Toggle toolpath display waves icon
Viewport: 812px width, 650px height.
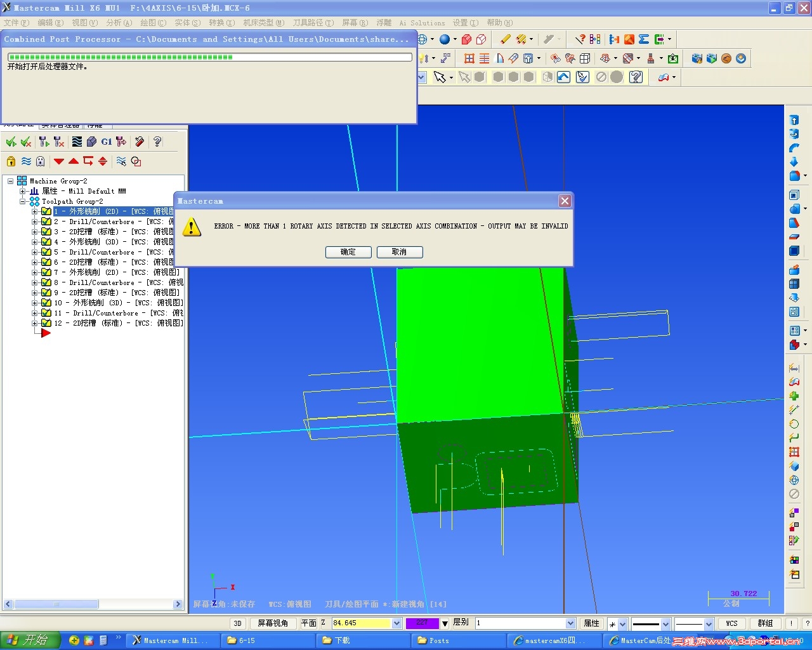click(26, 161)
